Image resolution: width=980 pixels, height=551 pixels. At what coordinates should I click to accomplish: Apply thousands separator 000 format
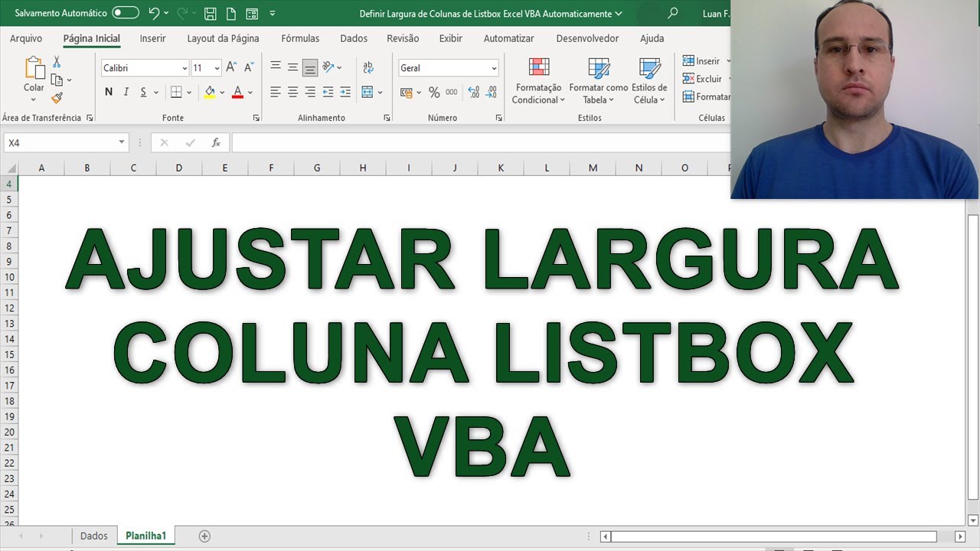pos(452,92)
